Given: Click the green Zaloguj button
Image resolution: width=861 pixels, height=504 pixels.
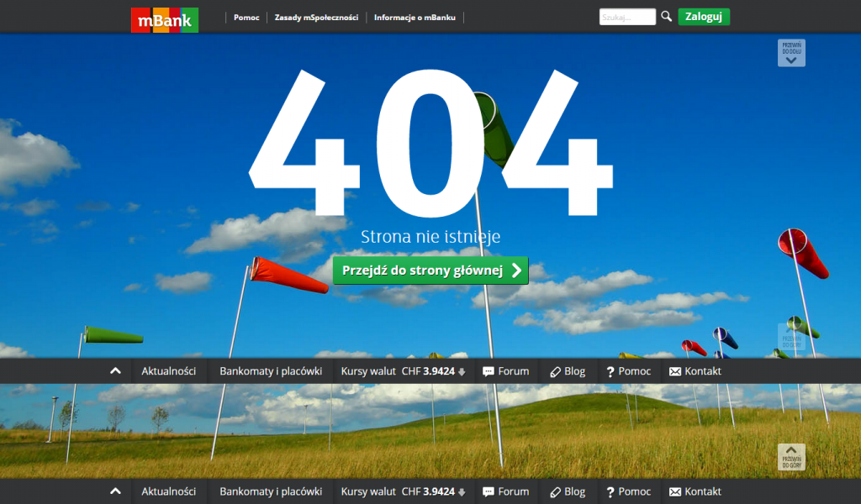Looking at the screenshot, I should (x=704, y=17).
